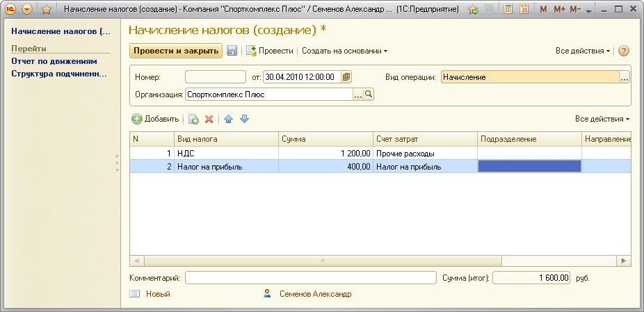
Task: Open Создать на основании dropdown
Action: pos(344,51)
